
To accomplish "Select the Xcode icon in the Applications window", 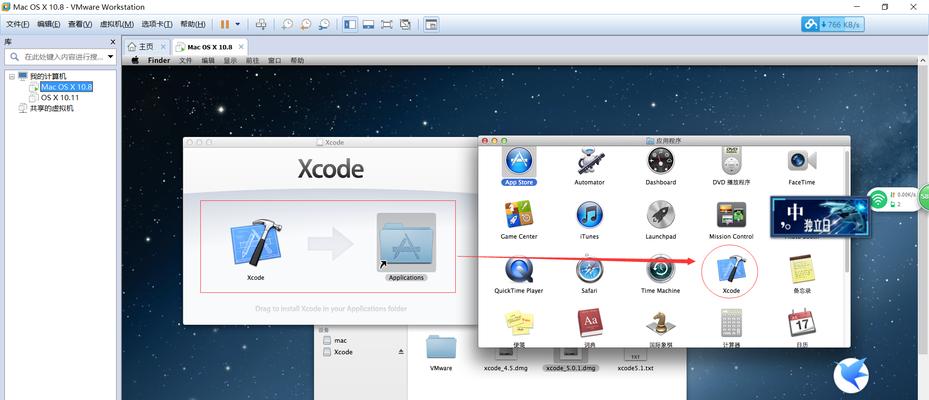I will [731, 270].
